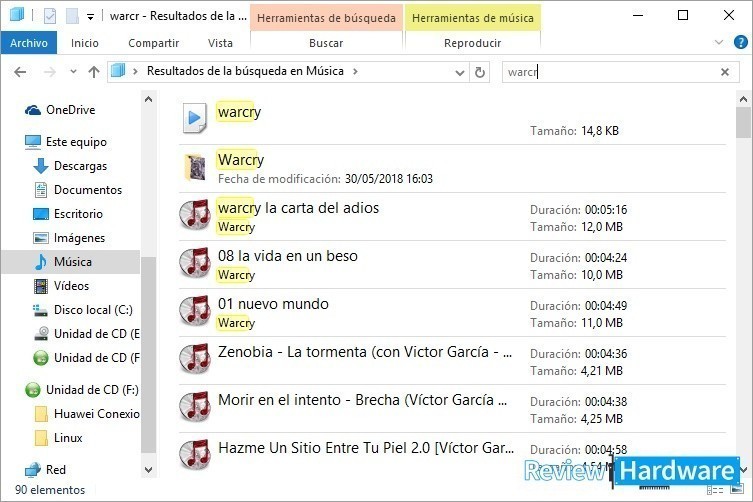The width and height of the screenshot is (753, 502).
Task: Select 08 la vida en un beso
Action: 452,265
